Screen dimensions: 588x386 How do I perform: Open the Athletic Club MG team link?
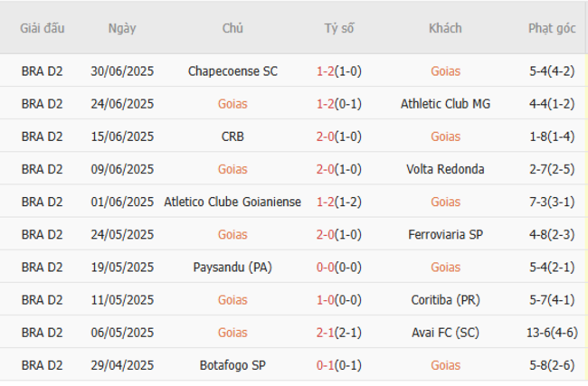click(x=445, y=103)
